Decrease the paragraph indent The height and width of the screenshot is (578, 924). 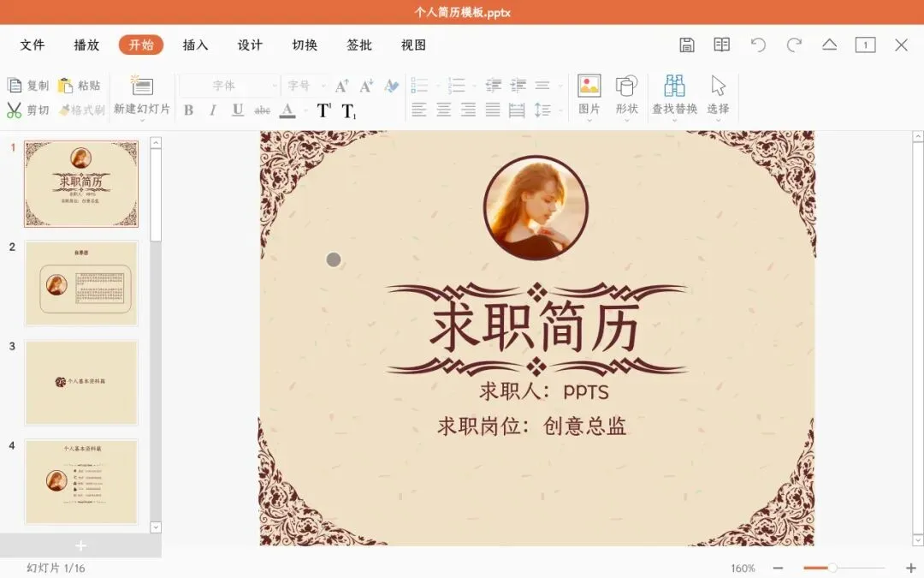(494, 86)
